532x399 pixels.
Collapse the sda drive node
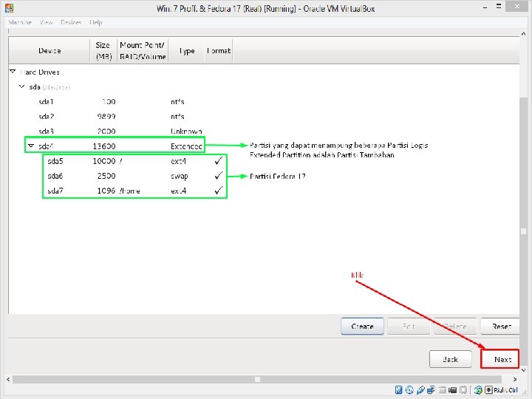coord(22,86)
